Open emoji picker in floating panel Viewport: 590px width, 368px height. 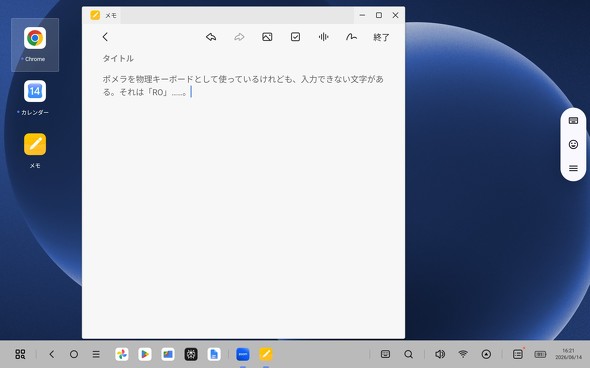pos(573,144)
